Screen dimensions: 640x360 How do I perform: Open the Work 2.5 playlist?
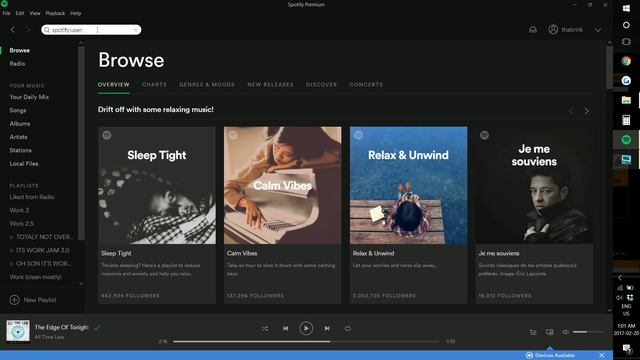point(22,224)
